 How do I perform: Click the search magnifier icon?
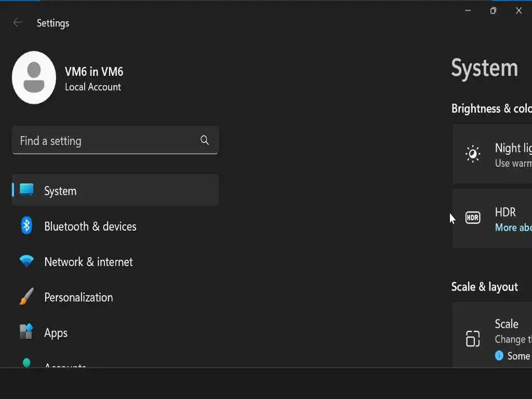click(205, 140)
